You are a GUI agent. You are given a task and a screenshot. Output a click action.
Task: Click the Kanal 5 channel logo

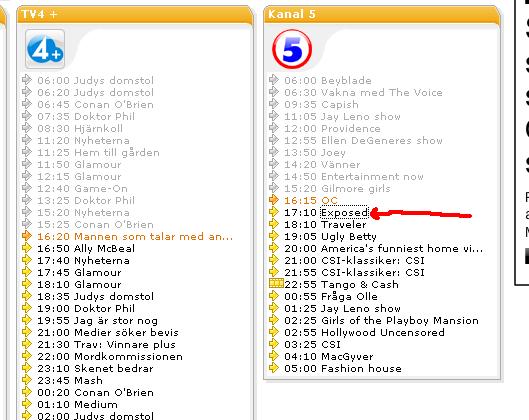292,49
